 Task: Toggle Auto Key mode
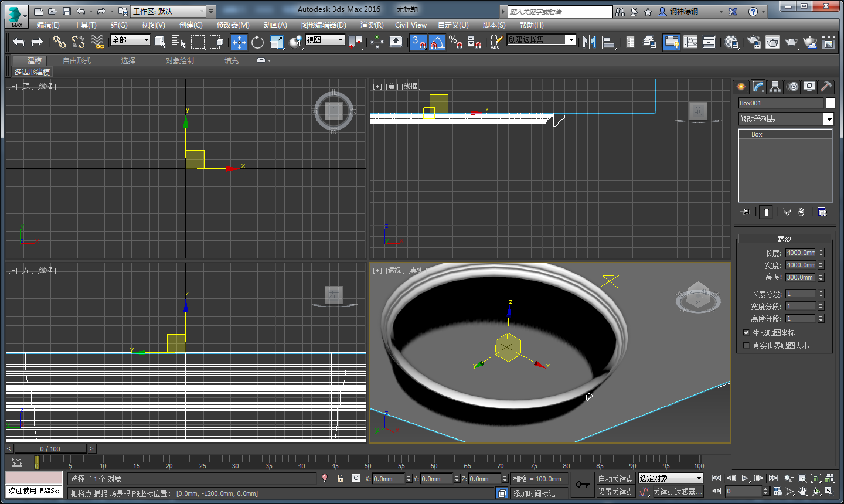click(x=615, y=479)
